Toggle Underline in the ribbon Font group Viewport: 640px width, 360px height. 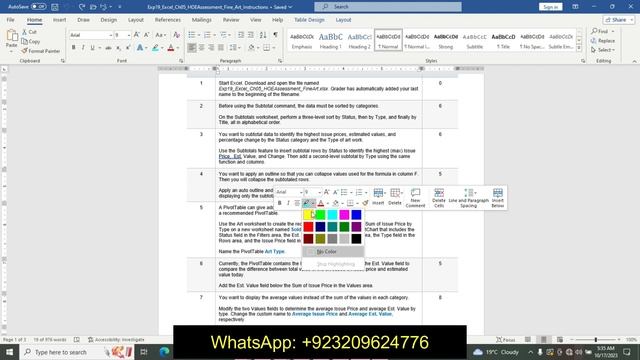coord(93,48)
